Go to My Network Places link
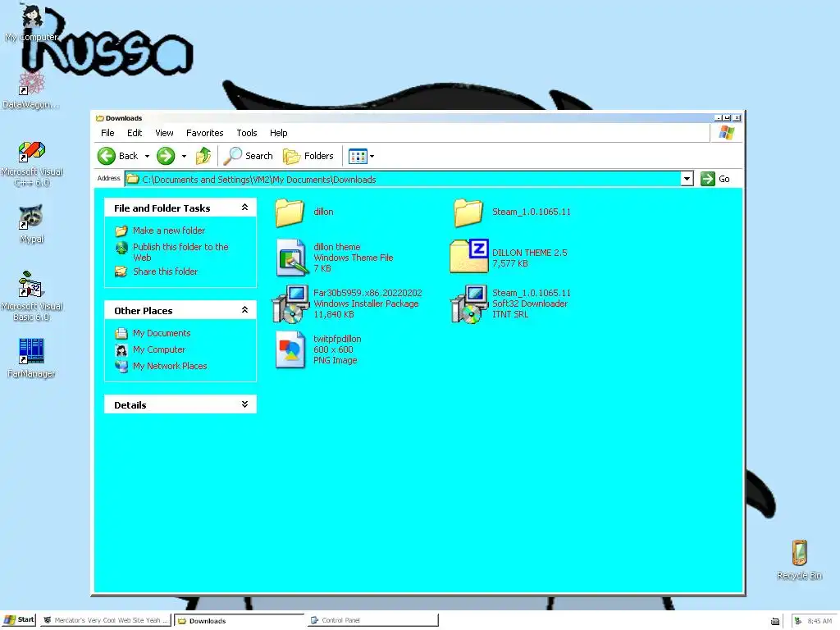840x630 pixels. tap(170, 366)
